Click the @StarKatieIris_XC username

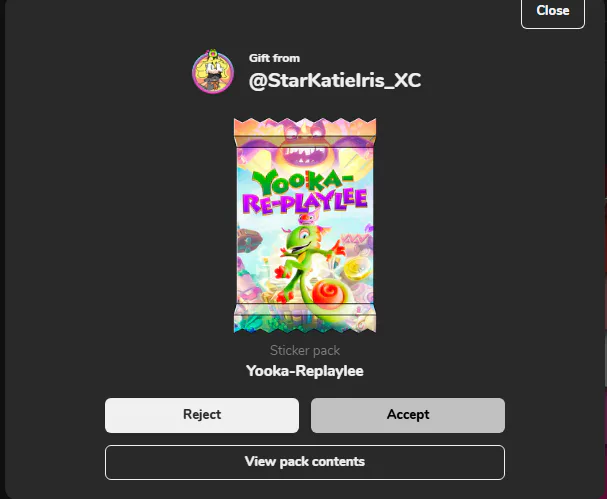click(335, 81)
